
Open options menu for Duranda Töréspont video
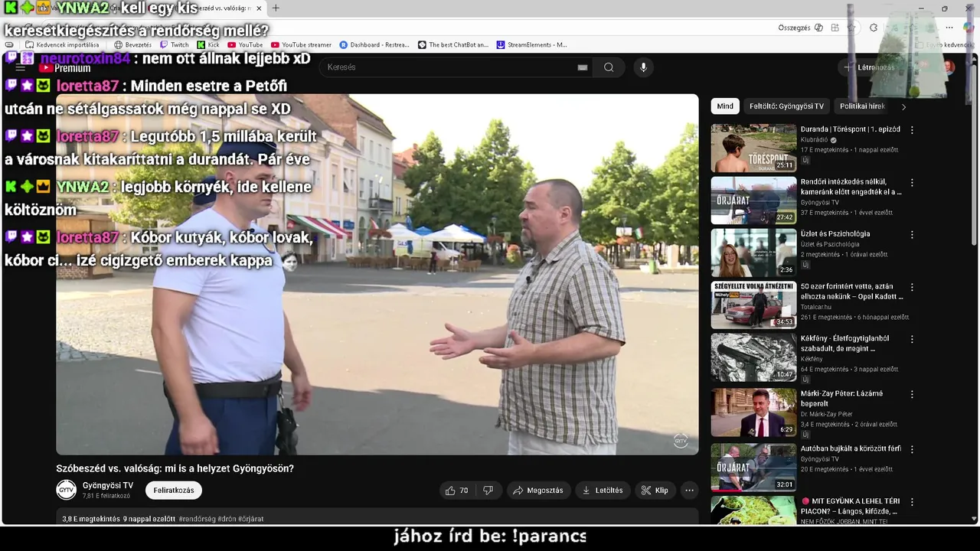(912, 130)
